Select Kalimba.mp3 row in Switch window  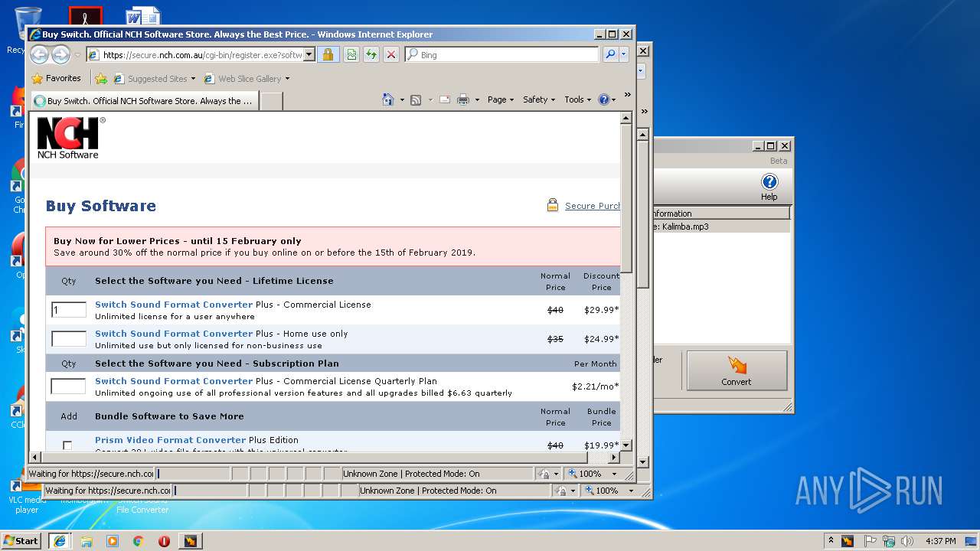point(720,227)
